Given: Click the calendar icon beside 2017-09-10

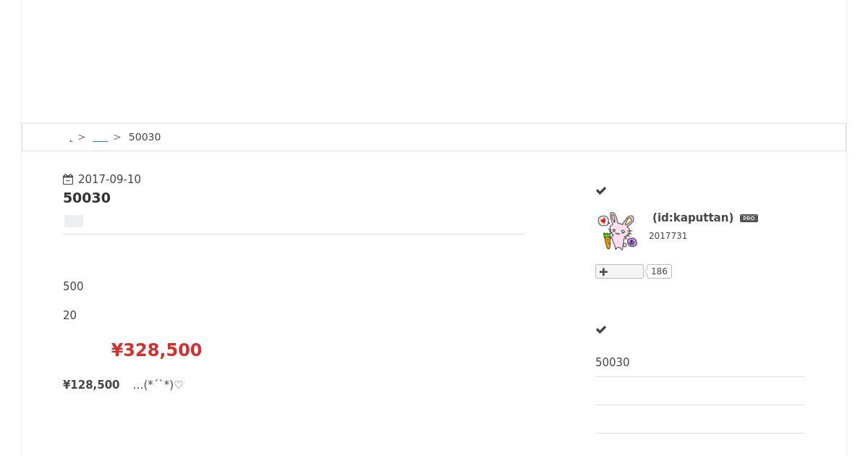Looking at the screenshot, I should coord(68,180).
